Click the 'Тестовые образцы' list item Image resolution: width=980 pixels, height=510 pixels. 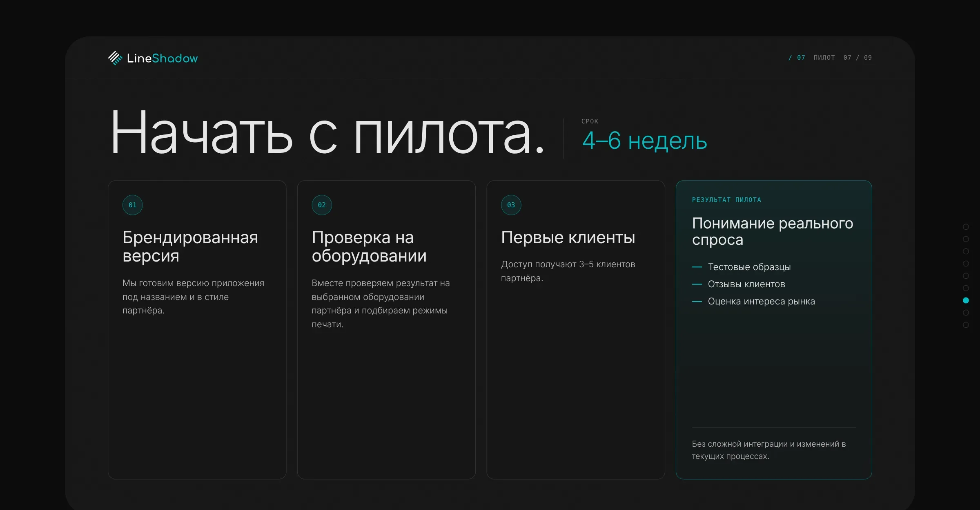tap(749, 267)
